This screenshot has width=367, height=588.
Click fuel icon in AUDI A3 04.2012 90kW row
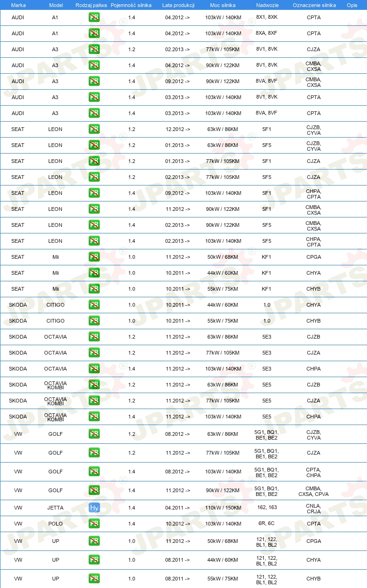(94, 65)
